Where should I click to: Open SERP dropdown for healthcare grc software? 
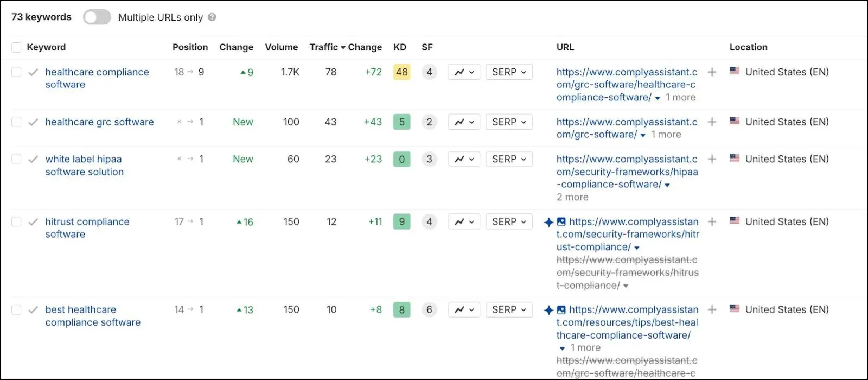pos(509,122)
